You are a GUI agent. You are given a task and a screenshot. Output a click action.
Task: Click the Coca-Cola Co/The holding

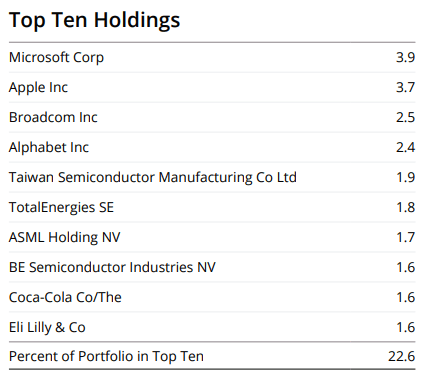(x=65, y=297)
